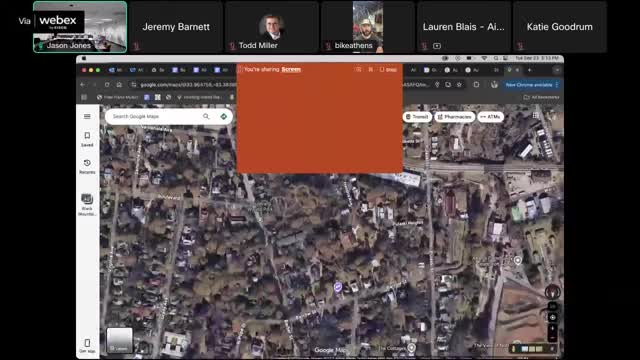Zoom out with the minus button
Screen dimensions: 640x360
552,338
